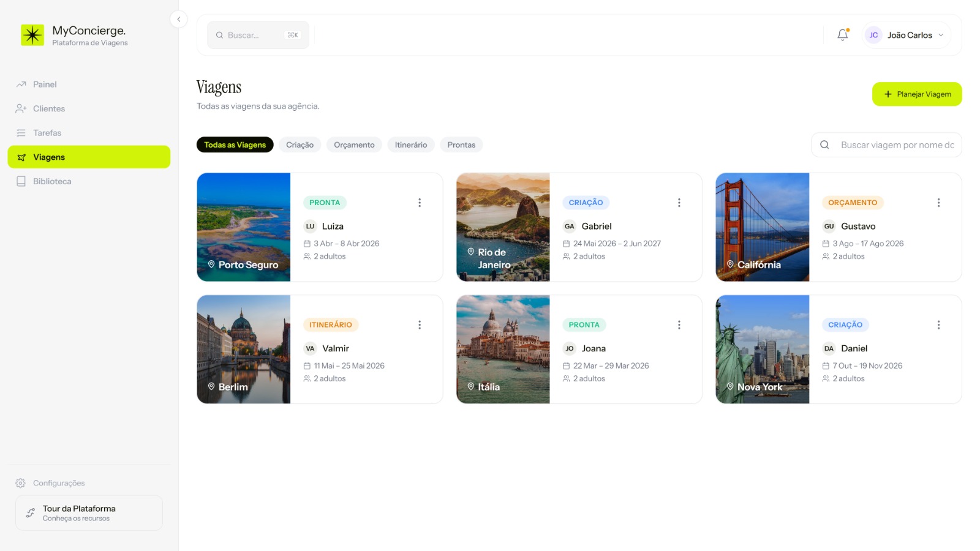
Task: Collapse the sidebar with the chevron button
Action: tap(178, 20)
